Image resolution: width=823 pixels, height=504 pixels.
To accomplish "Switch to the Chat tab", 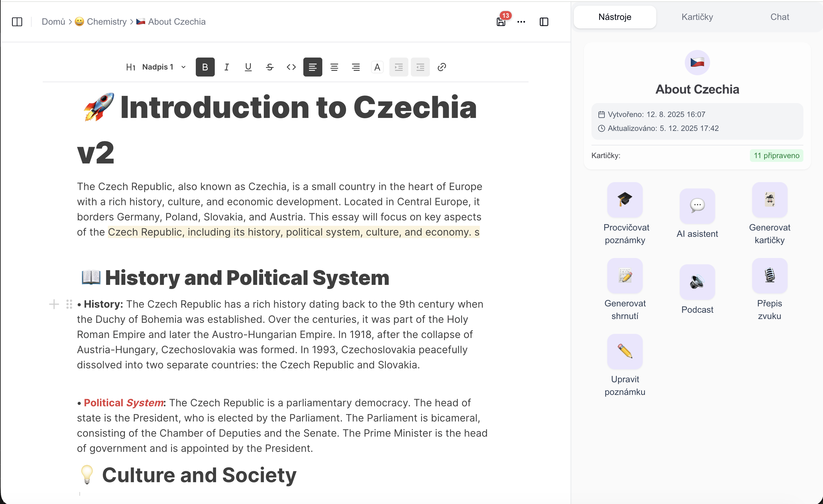I will pyautogui.click(x=779, y=17).
